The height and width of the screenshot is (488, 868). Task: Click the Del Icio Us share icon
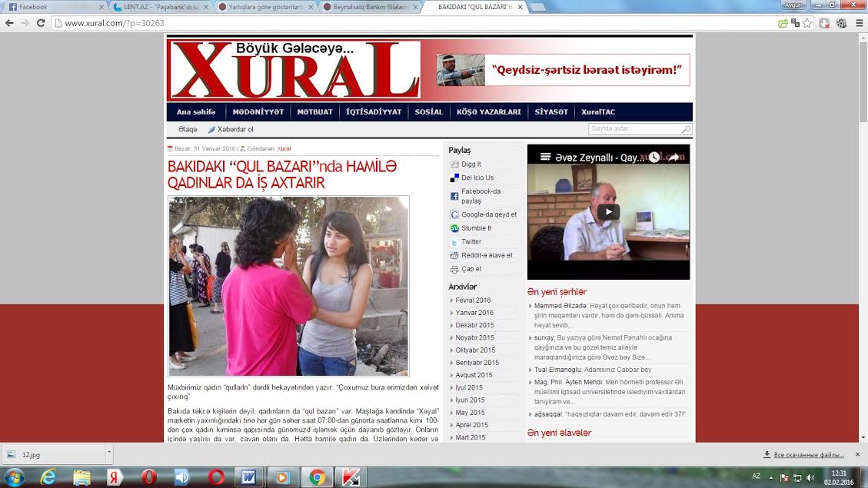tap(454, 178)
